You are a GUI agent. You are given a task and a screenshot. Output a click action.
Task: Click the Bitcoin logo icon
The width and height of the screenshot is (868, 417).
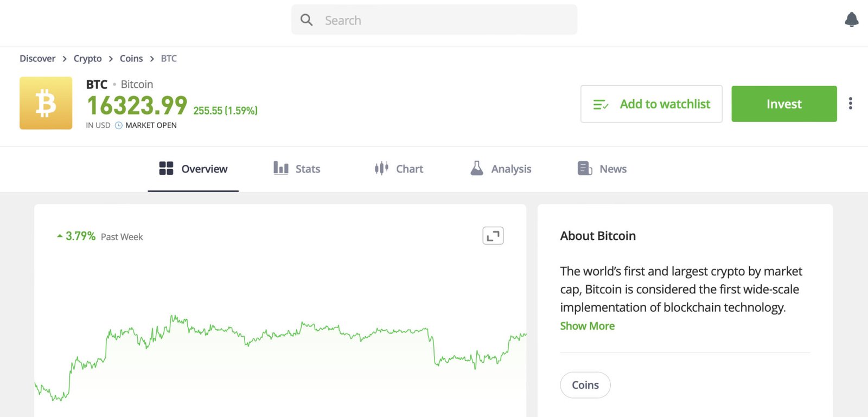pyautogui.click(x=46, y=103)
